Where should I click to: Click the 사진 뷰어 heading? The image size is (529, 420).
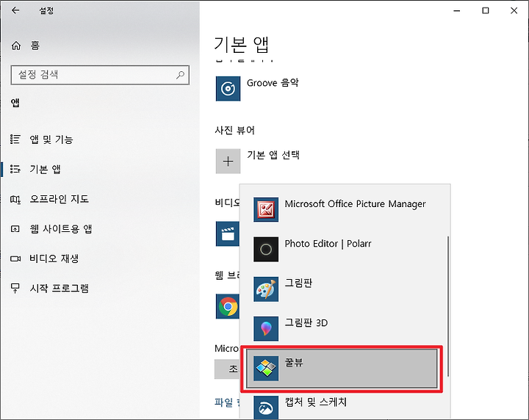[235, 130]
